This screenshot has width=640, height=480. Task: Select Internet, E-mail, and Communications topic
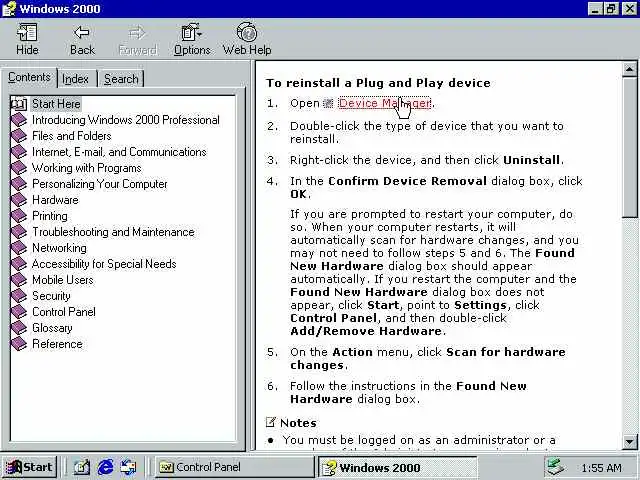pos(119,152)
